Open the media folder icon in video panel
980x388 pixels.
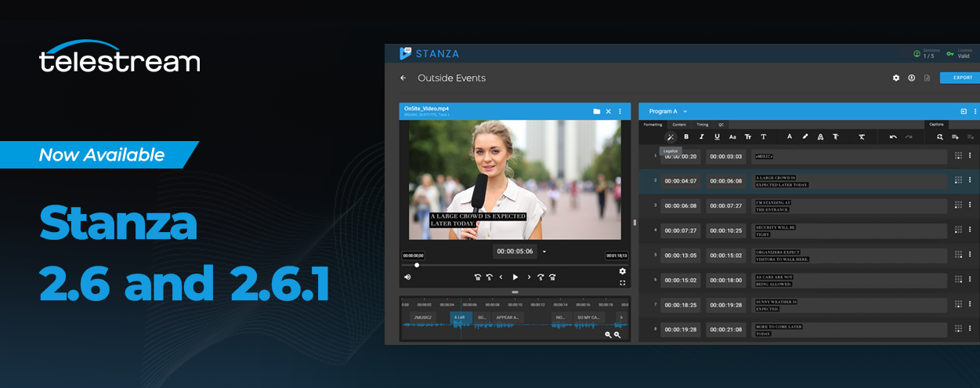pos(596,111)
